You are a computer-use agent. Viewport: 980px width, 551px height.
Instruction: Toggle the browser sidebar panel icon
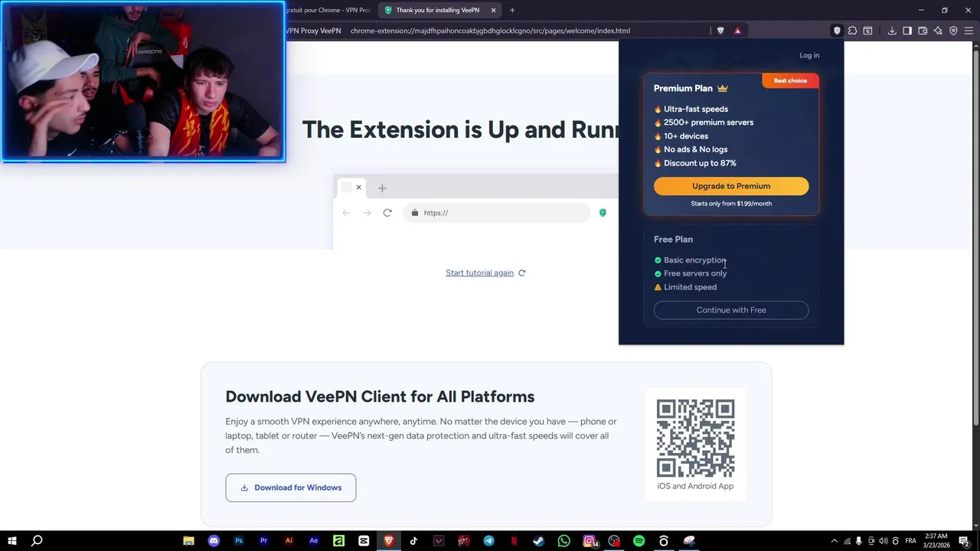[x=907, y=31]
